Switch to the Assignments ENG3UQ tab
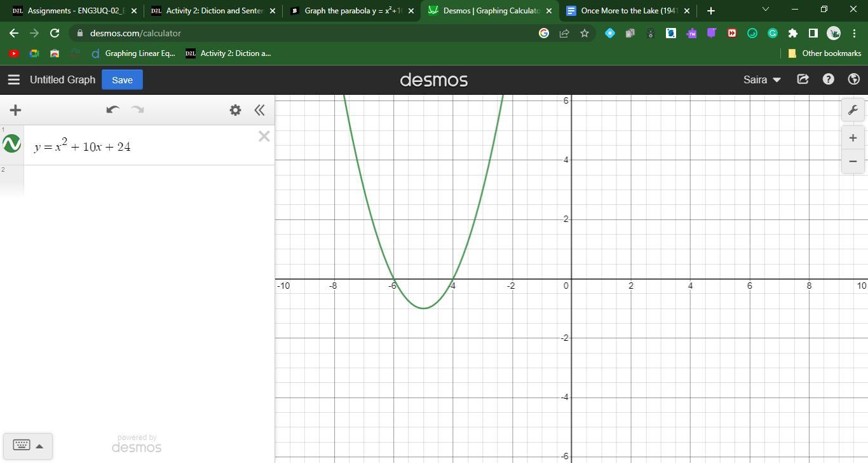 point(70,11)
